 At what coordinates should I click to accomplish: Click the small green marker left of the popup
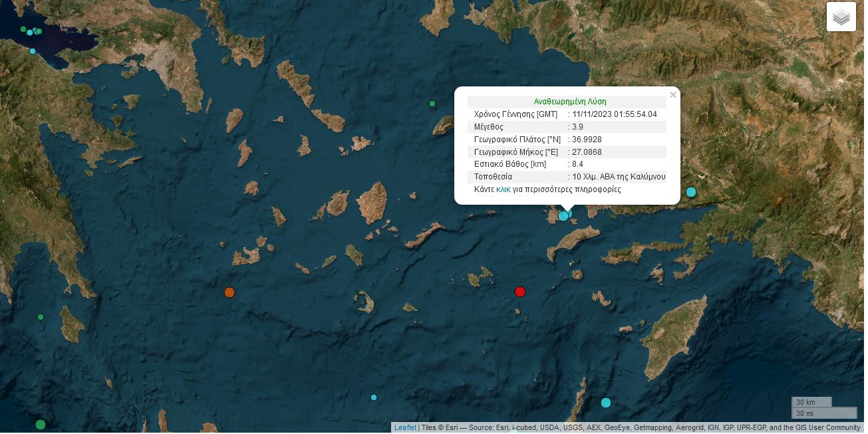(x=432, y=104)
